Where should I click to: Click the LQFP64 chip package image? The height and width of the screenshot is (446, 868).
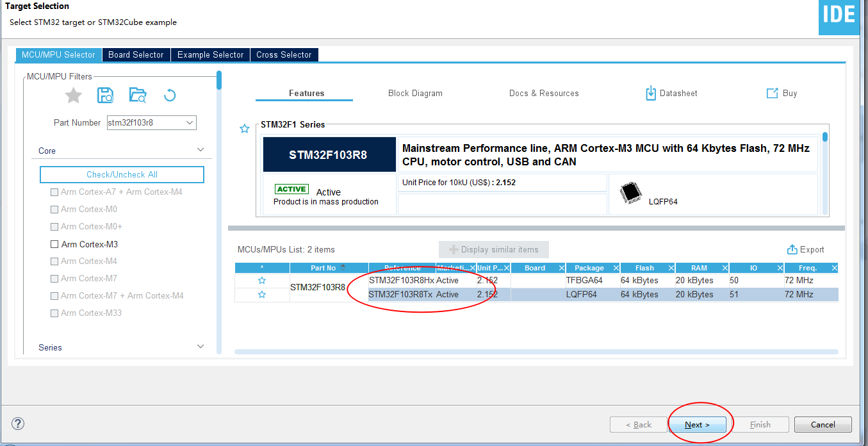[x=631, y=194]
